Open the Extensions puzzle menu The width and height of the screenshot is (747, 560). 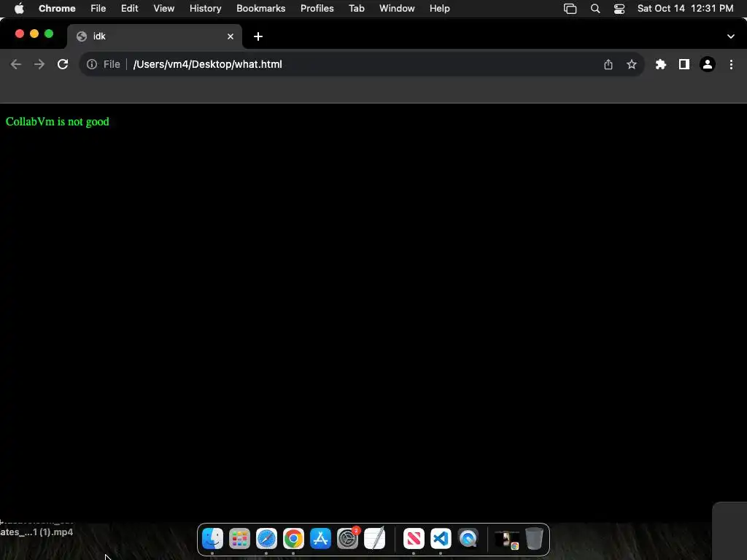click(661, 64)
